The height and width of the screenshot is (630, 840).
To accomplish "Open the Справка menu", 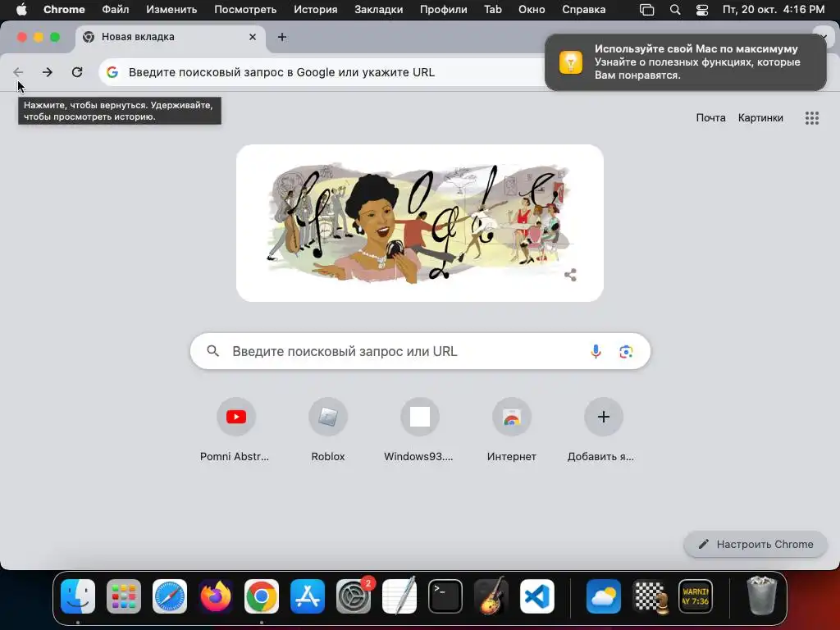I will point(584,10).
